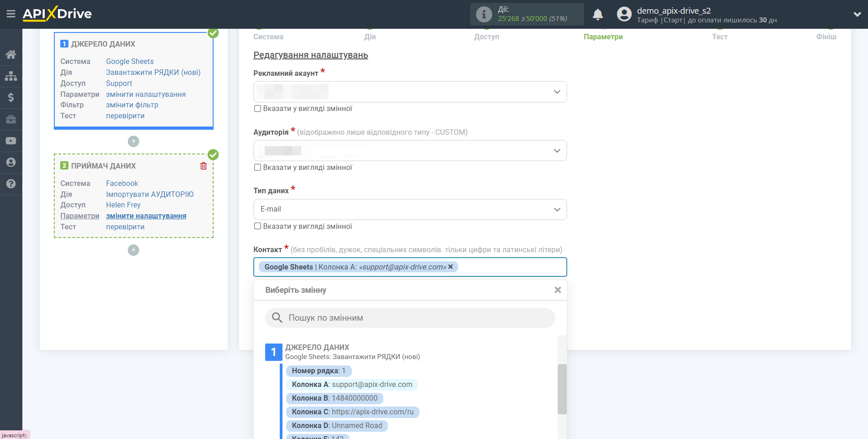868x439 pixels.
Task: Open the notifications bell
Action: pyautogui.click(x=598, y=15)
